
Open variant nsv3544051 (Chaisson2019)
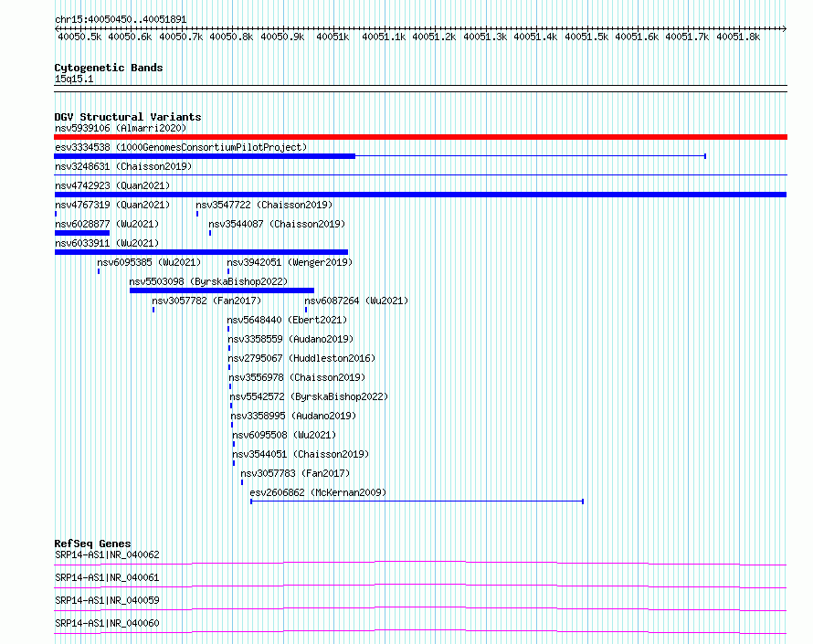[x=301, y=454]
